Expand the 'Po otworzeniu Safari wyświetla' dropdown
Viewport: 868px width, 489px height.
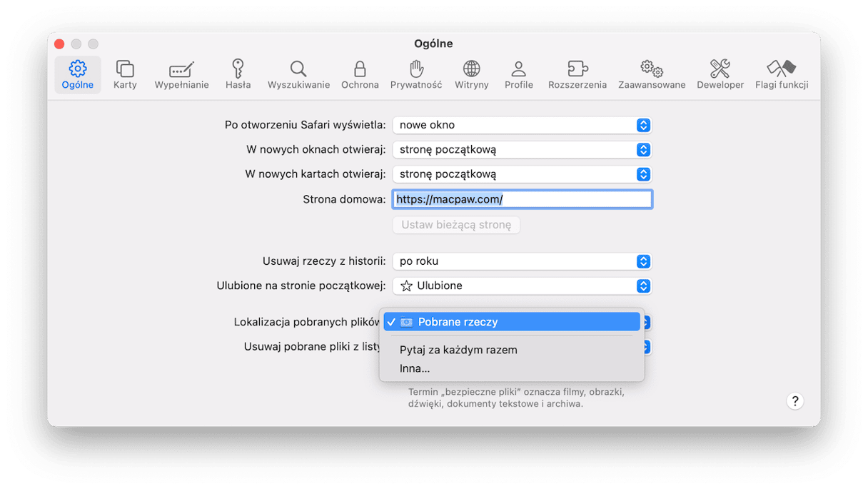pyautogui.click(x=522, y=125)
